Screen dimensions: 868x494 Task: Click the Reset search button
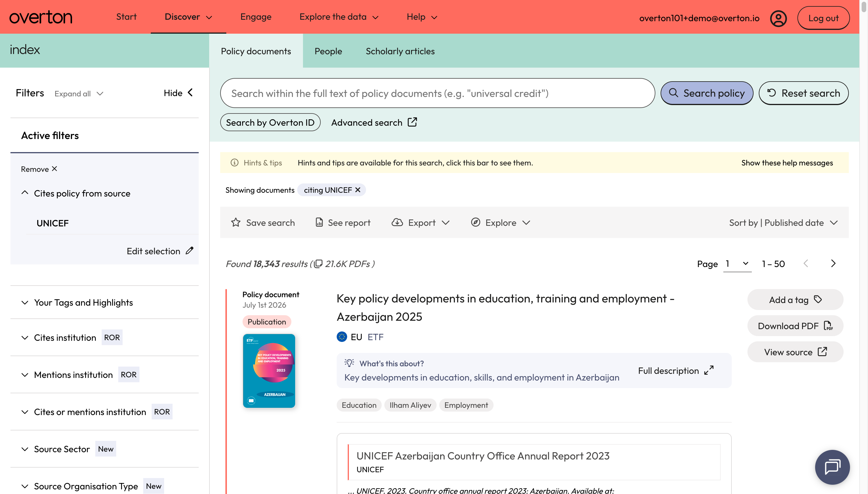point(803,93)
